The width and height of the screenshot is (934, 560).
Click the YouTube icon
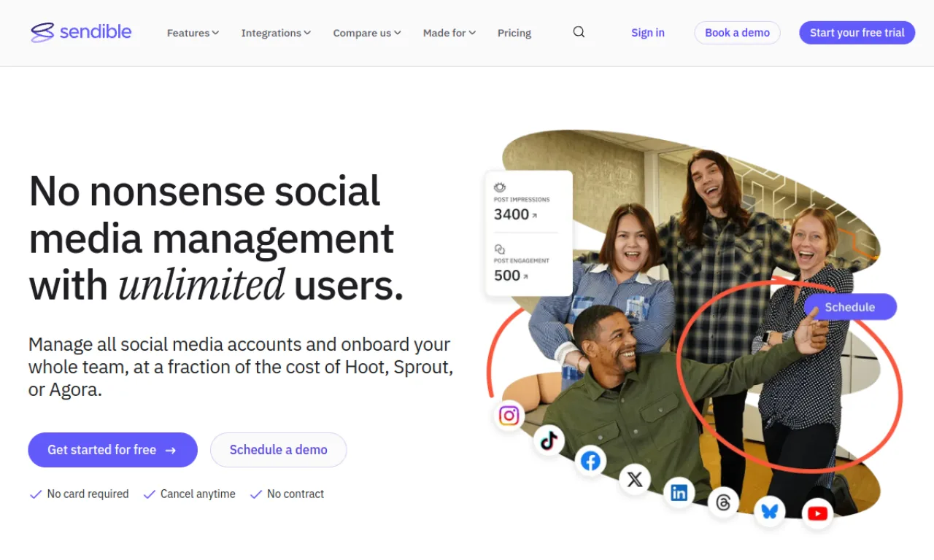pyautogui.click(x=817, y=514)
